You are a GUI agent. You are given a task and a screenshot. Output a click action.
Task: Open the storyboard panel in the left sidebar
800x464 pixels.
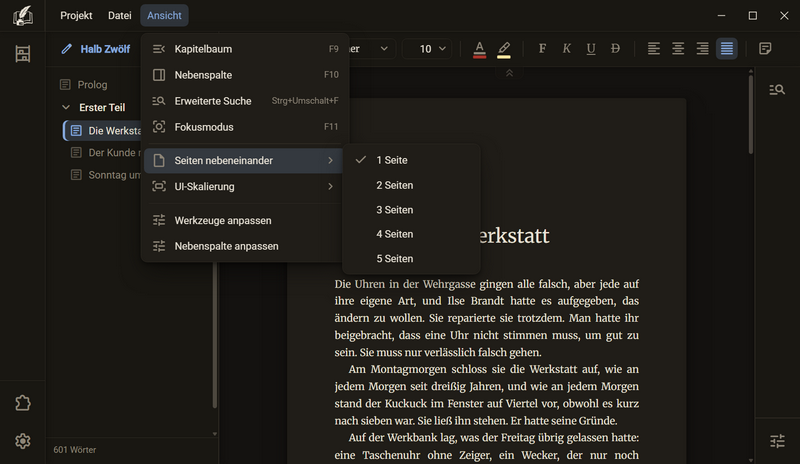coord(23,54)
